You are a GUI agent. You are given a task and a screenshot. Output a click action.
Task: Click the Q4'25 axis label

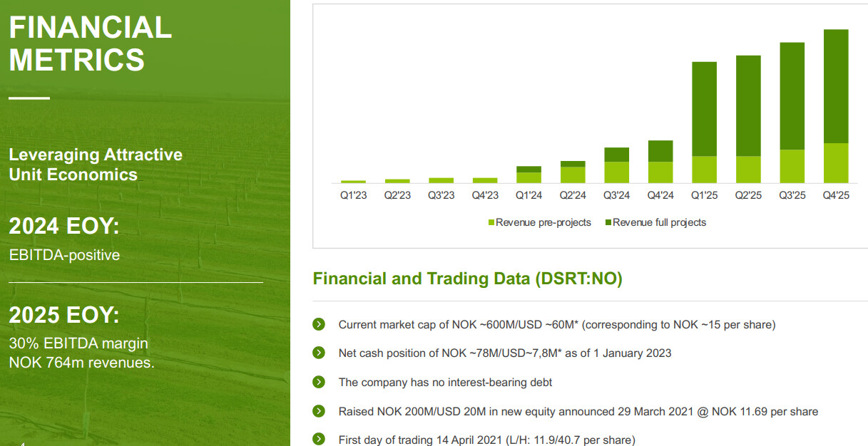836,195
